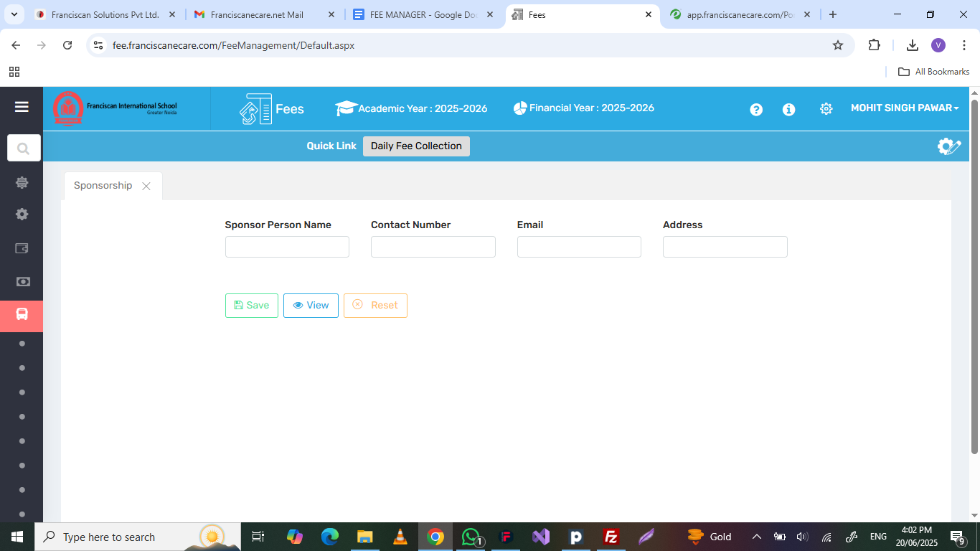Image resolution: width=980 pixels, height=551 pixels.
Task: Focus the Address input field
Action: (725, 247)
